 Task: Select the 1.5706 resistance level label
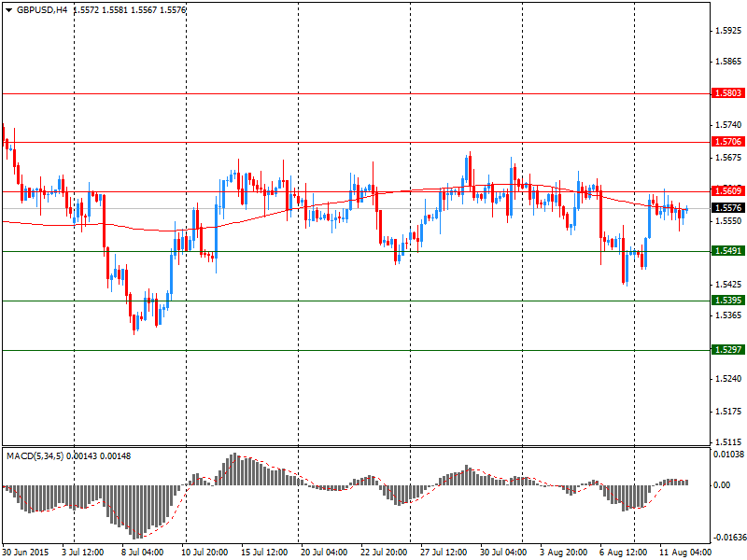pyautogui.click(x=728, y=142)
